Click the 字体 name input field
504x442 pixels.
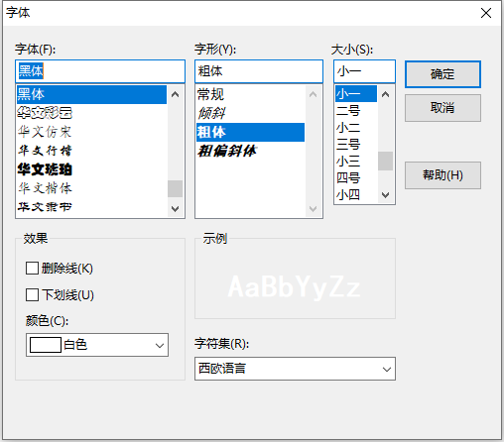point(100,71)
